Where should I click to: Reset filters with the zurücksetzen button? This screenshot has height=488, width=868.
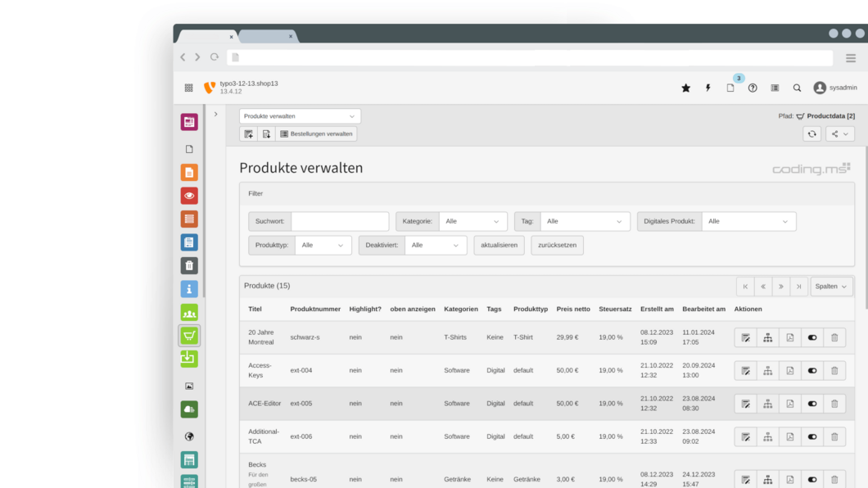(x=557, y=245)
